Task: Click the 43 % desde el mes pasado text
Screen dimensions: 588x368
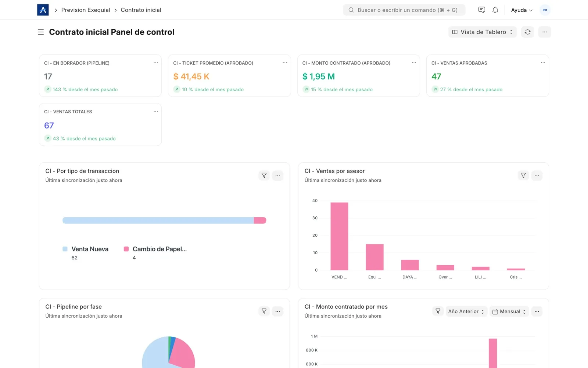Action: (x=84, y=138)
